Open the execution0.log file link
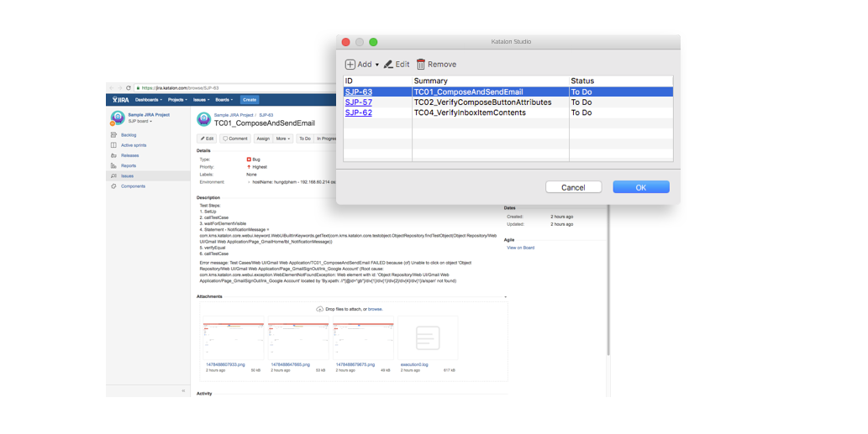The width and height of the screenshot is (868, 434). 414,365
